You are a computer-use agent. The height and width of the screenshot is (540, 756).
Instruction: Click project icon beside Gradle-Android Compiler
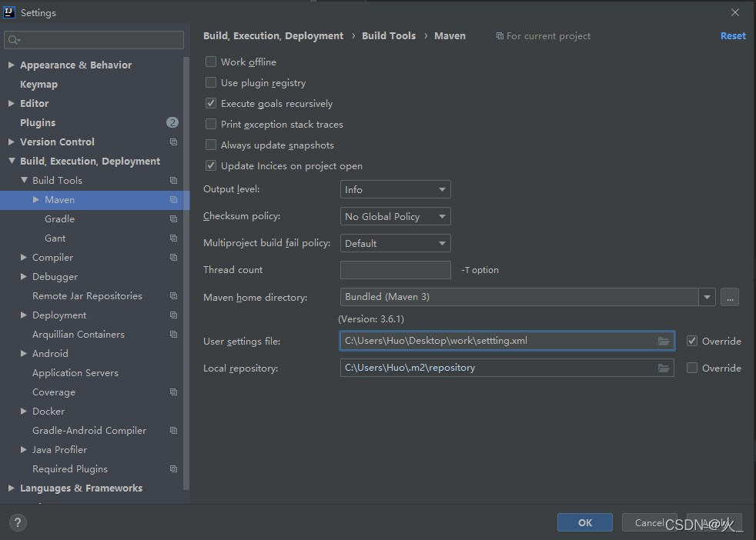point(173,431)
